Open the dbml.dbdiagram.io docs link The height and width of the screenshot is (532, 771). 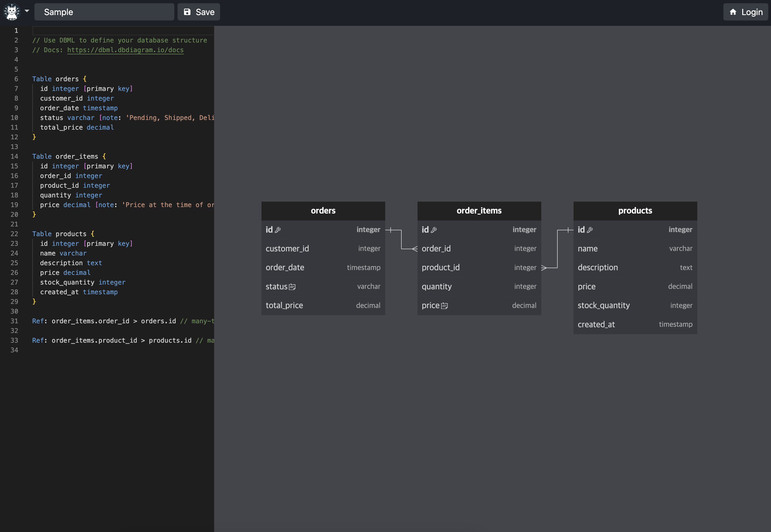click(125, 50)
